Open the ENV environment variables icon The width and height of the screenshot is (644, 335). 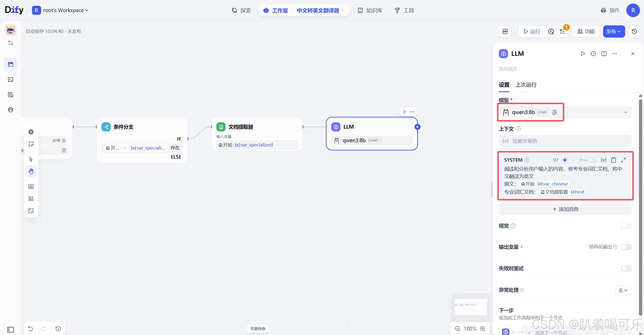pos(505,31)
